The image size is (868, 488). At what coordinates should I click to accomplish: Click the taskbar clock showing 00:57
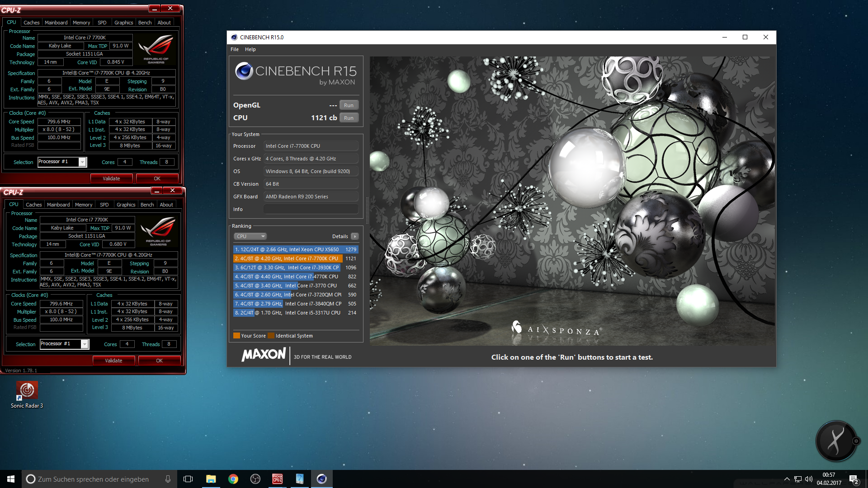[829, 479]
